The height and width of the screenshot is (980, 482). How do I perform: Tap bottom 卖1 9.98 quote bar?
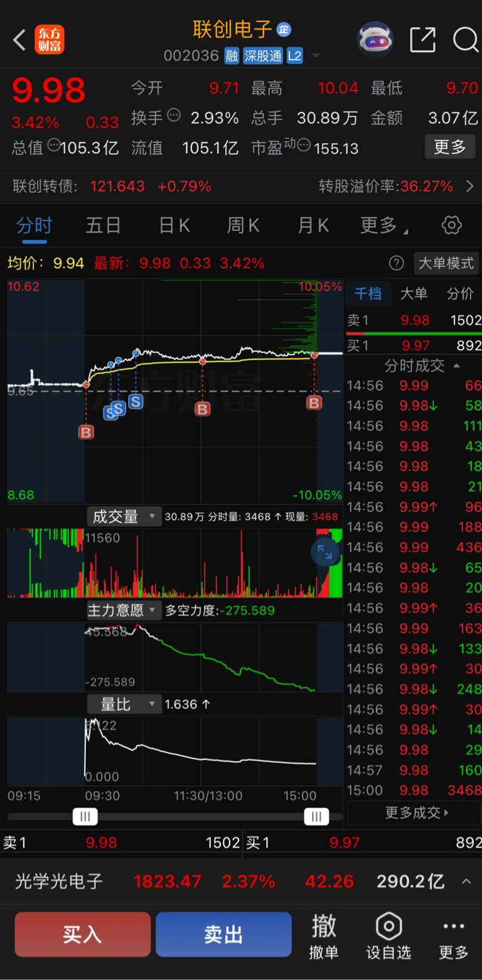[121, 843]
